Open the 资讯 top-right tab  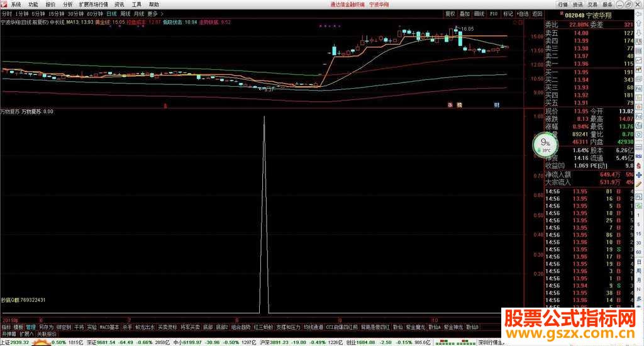click(578, 4)
